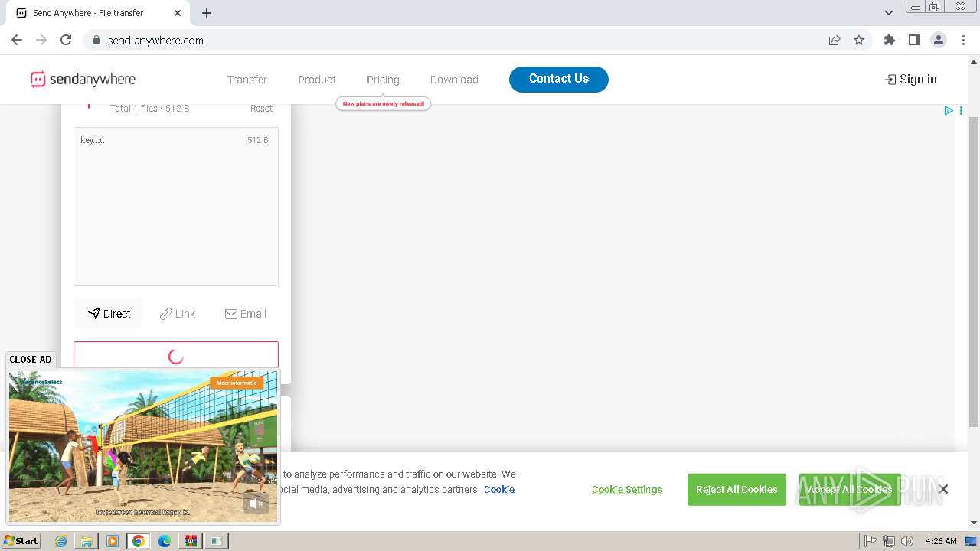980x551 pixels.
Task: Expand the tab search chevron
Action: [x=889, y=13]
